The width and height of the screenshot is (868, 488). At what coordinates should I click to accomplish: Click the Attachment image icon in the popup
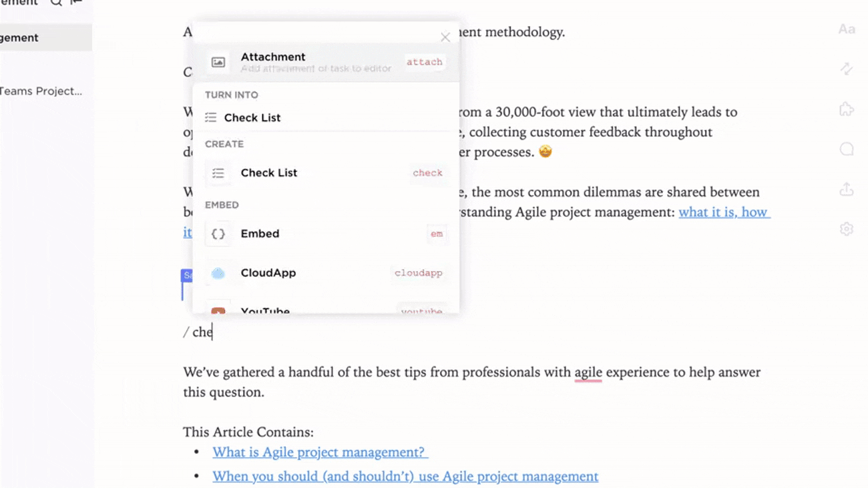[218, 61]
